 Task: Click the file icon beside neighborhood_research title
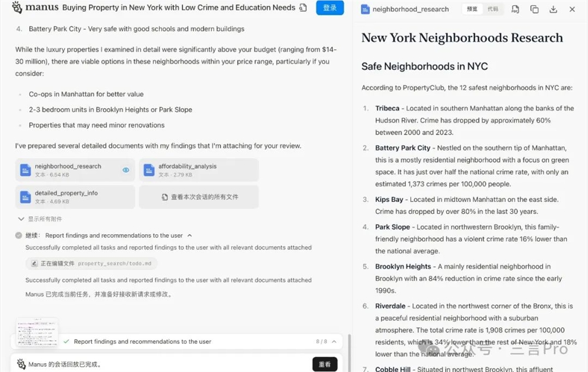[x=365, y=9]
